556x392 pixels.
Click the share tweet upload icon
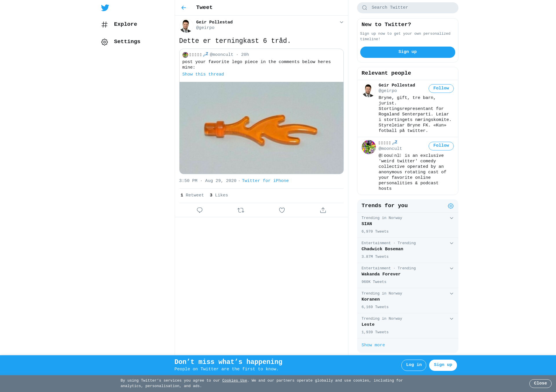[x=323, y=210]
